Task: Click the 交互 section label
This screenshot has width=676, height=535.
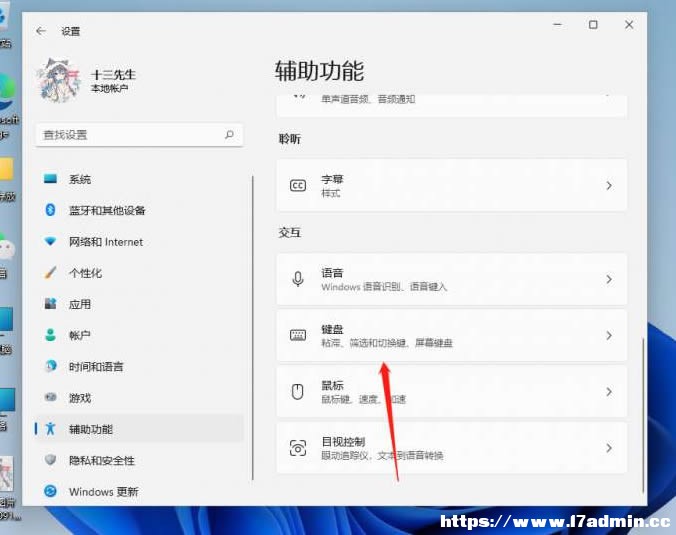Action: click(x=289, y=233)
